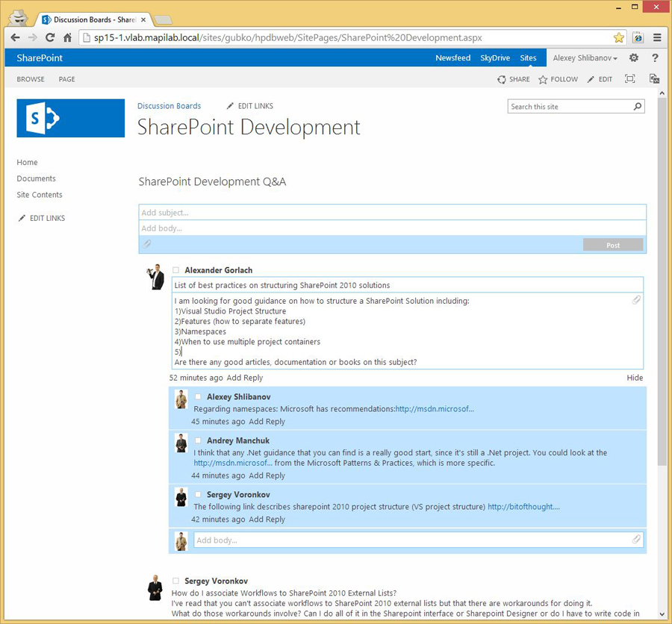Open Sites in the top bar
The width and height of the screenshot is (672, 624).
[528, 58]
